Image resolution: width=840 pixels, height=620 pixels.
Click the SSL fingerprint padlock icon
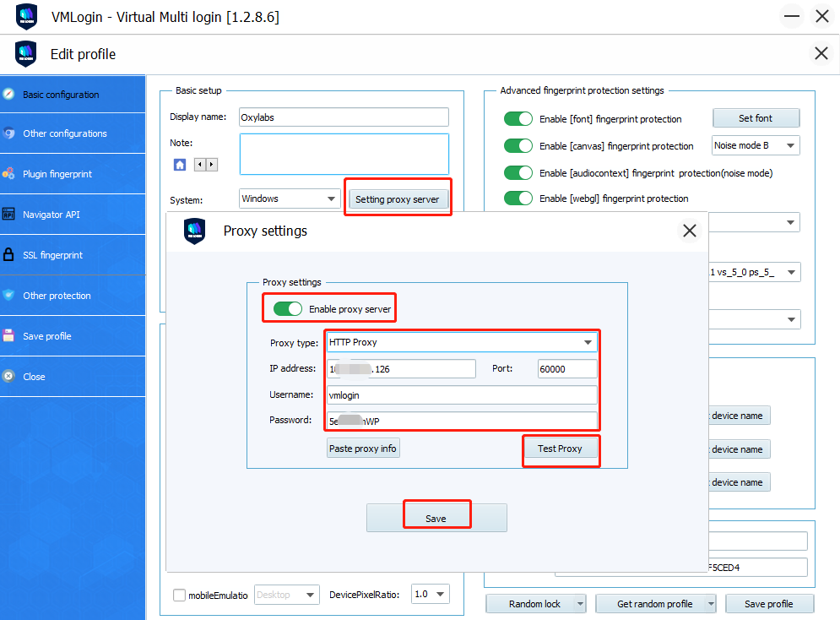pyautogui.click(x=8, y=254)
